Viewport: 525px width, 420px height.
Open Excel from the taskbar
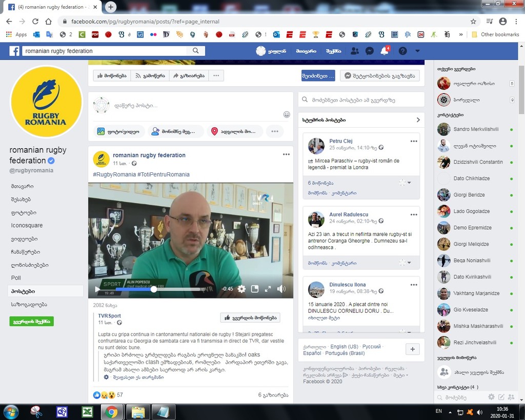[87, 412]
